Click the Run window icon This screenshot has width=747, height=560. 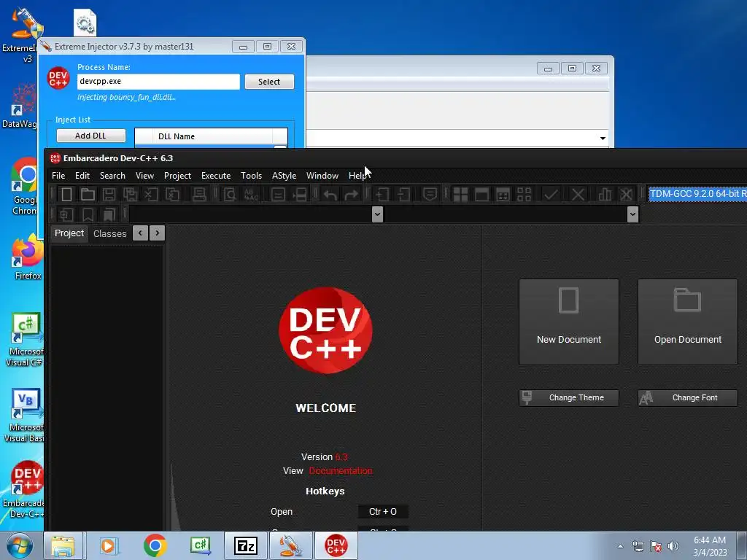point(481,194)
